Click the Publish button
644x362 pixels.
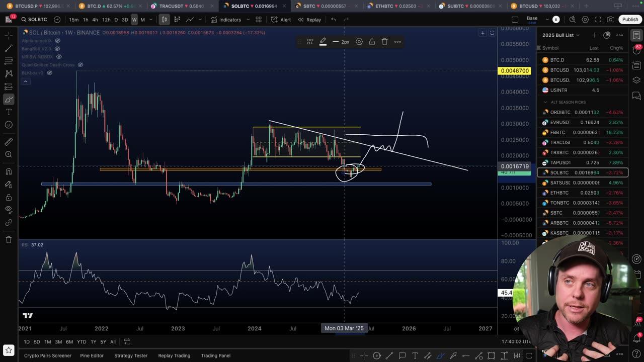point(630,20)
